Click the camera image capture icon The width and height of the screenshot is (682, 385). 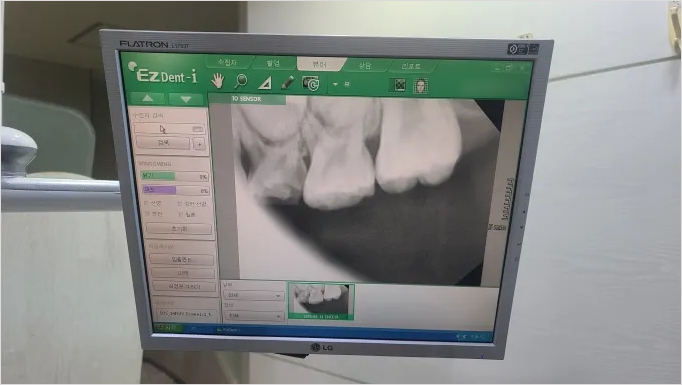(x=311, y=84)
